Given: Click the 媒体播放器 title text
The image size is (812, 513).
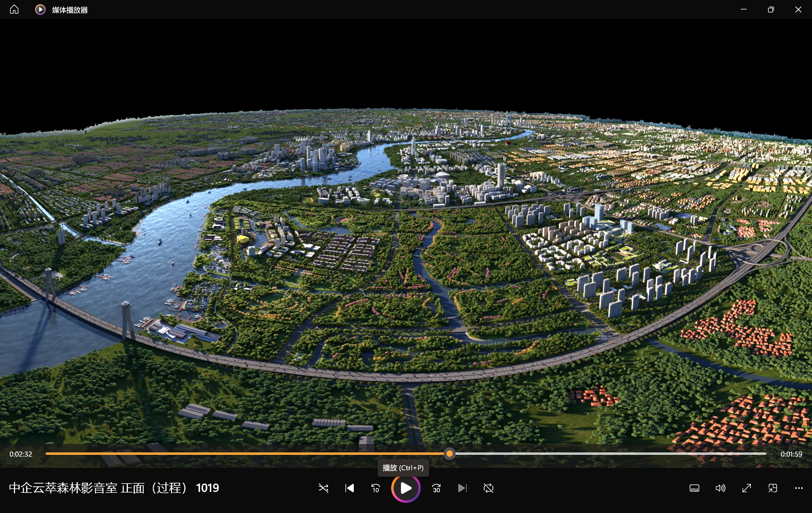Looking at the screenshot, I should point(70,10).
